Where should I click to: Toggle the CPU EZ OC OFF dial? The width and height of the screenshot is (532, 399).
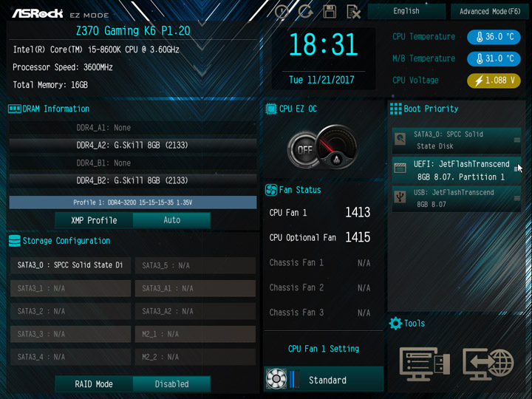[304, 149]
